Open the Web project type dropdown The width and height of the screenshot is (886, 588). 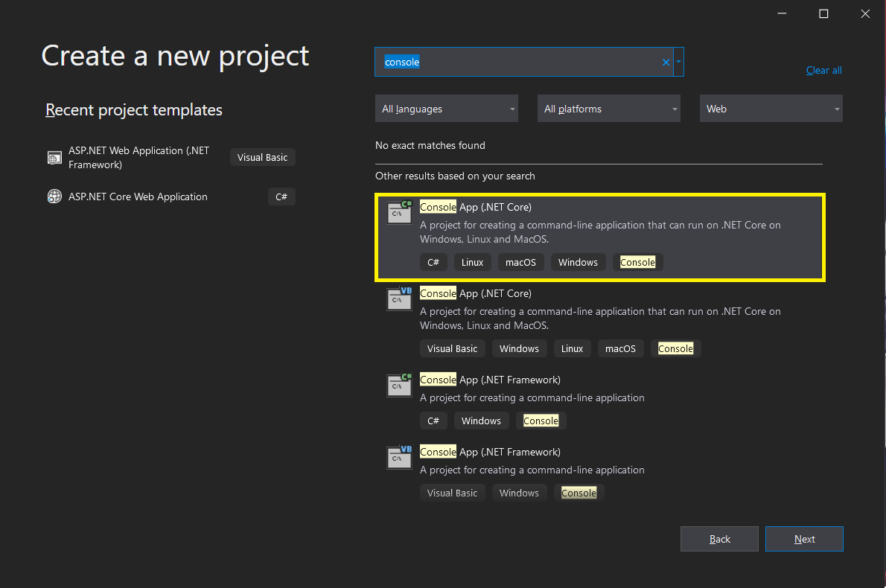coord(771,109)
